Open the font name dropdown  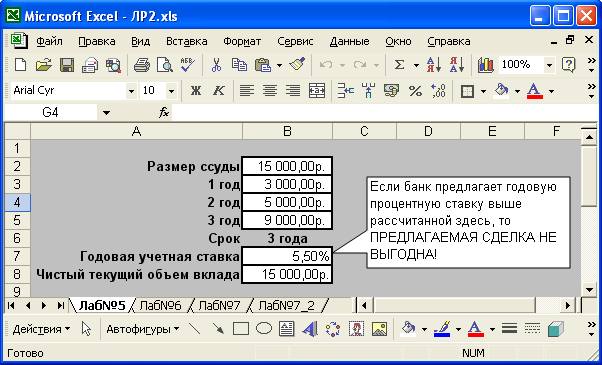131,91
